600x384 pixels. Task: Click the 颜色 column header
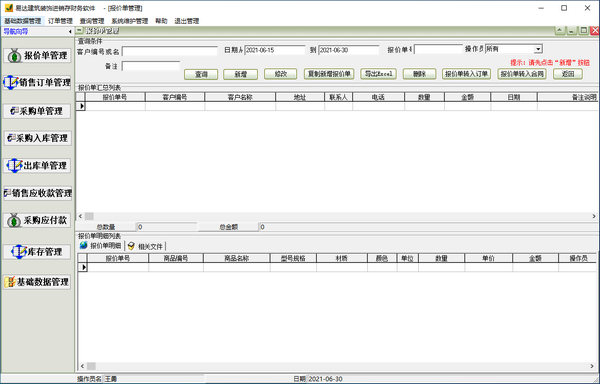tap(382, 258)
